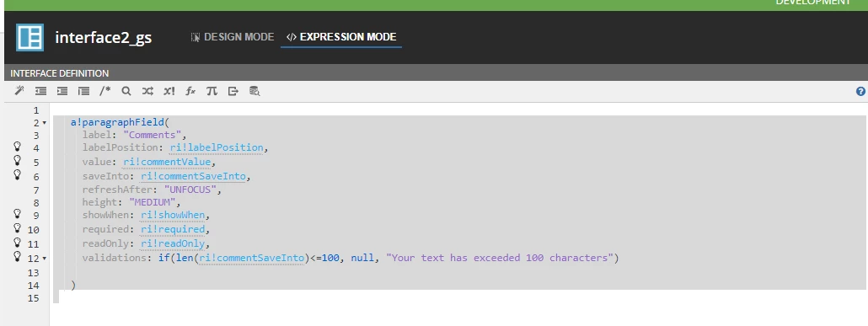868x326 pixels.
Task: Click the "MEDIUM" height value
Action: click(153, 202)
